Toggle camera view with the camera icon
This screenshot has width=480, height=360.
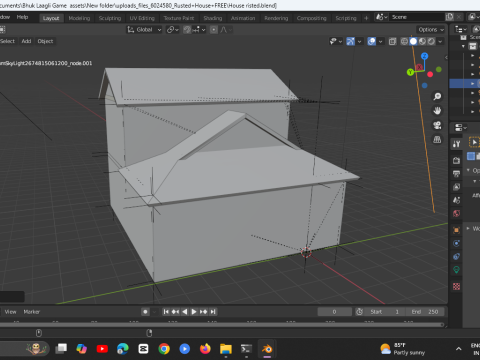click(437, 125)
